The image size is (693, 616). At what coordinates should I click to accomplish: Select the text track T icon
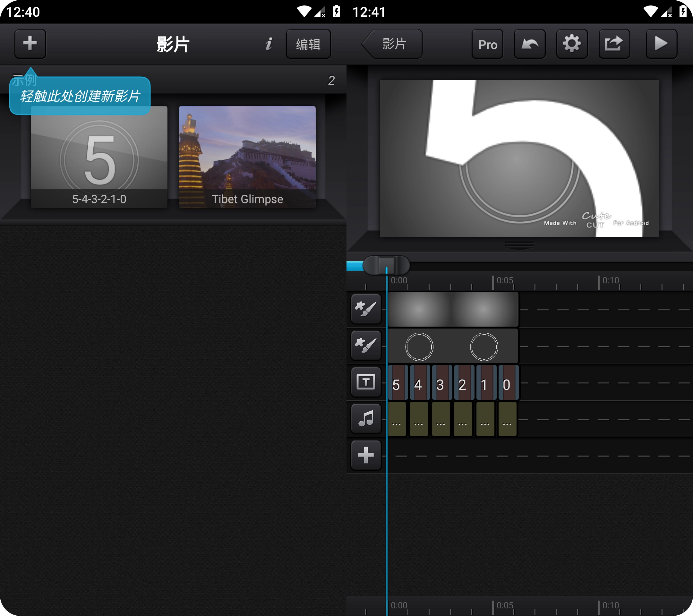366,382
